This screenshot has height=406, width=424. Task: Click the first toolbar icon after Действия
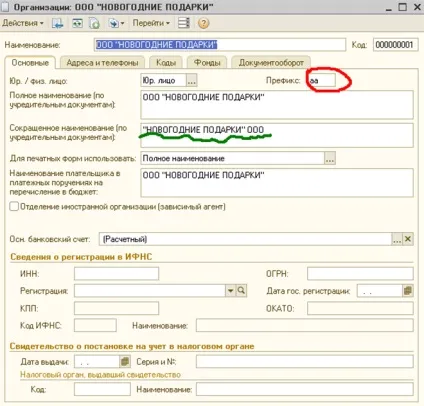coord(57,23)
